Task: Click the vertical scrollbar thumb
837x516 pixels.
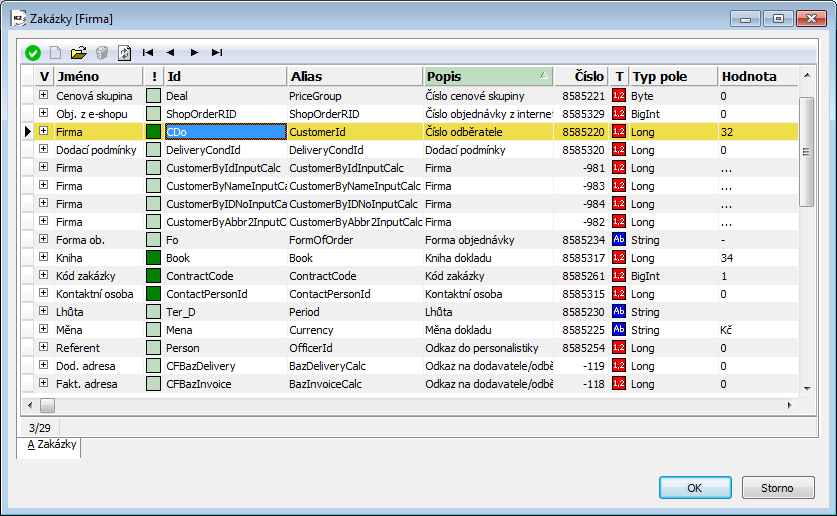Action: 807,152
